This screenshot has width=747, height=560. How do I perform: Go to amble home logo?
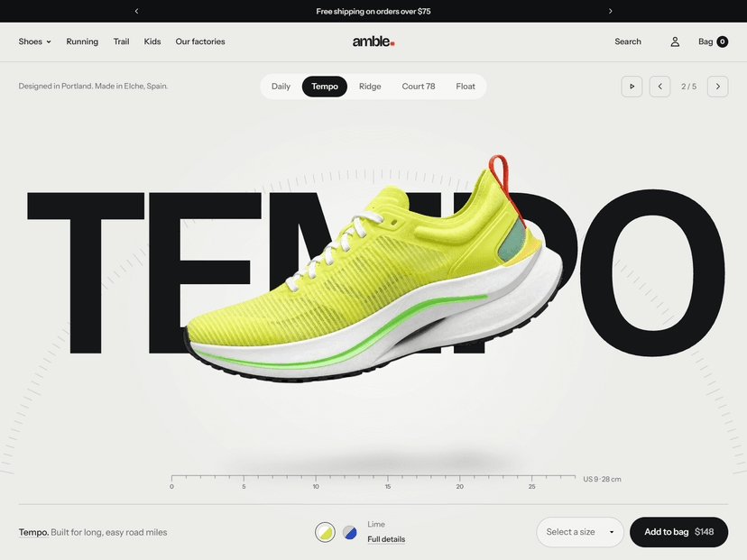(x=373, y=41)
